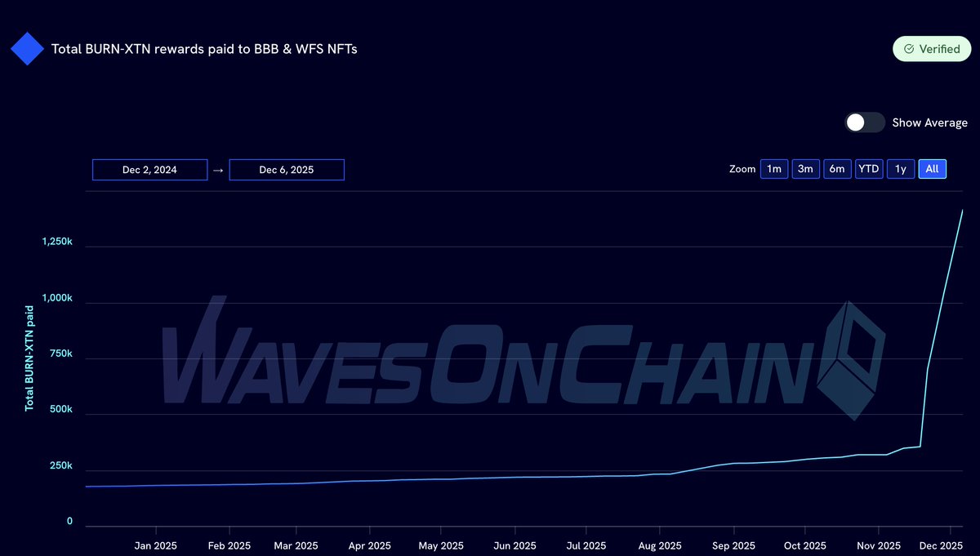The image size is (980, 556).
Task: Click the 'Total BURN-XTN paid' axis label
Action: coord(29,358)
